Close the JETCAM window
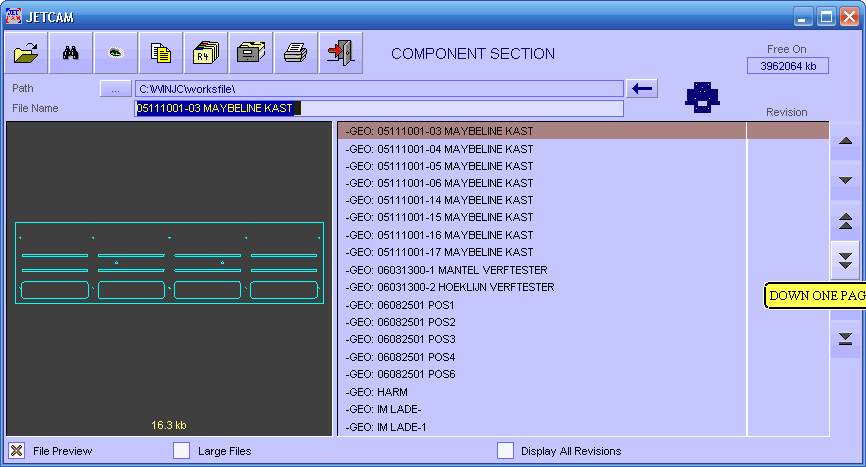The height and width of the screenshot is (467, 866). point(849,17)
